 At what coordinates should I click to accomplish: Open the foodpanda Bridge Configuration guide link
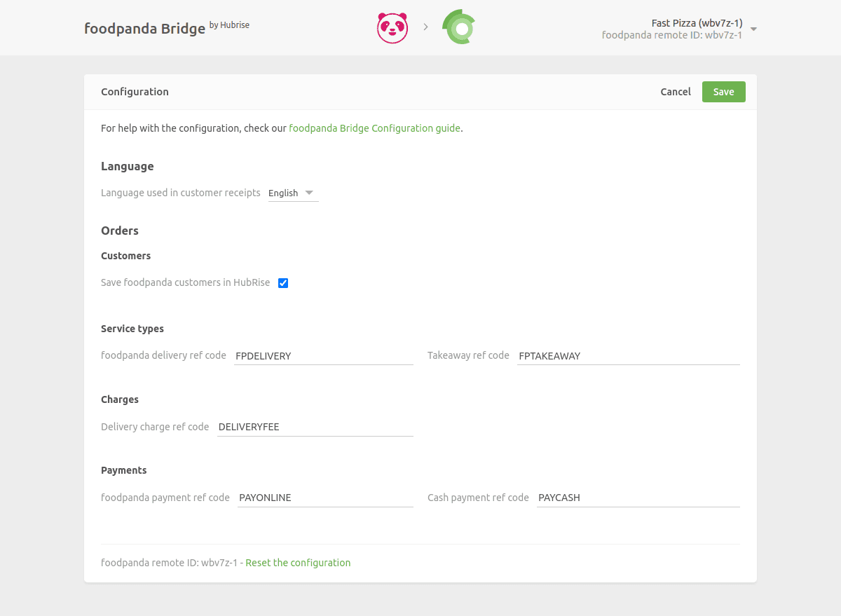point(374,128)
